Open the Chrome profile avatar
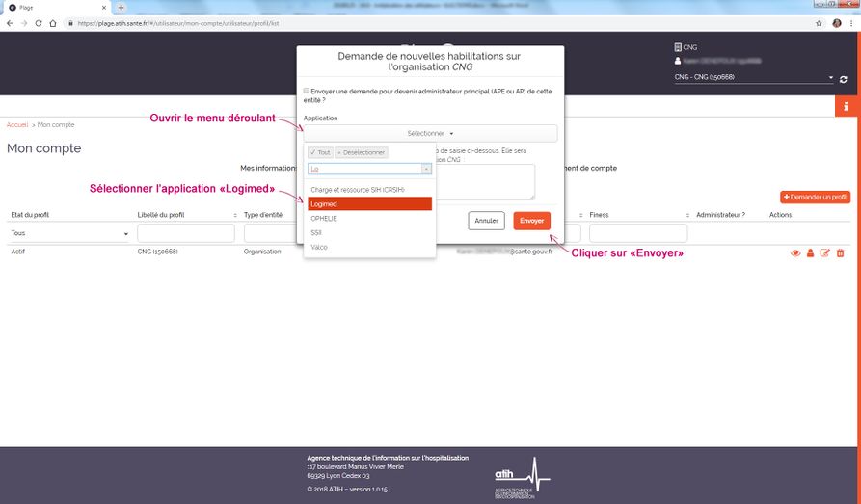861x504 pixels. pyautogui.click(x=837, y=23)
